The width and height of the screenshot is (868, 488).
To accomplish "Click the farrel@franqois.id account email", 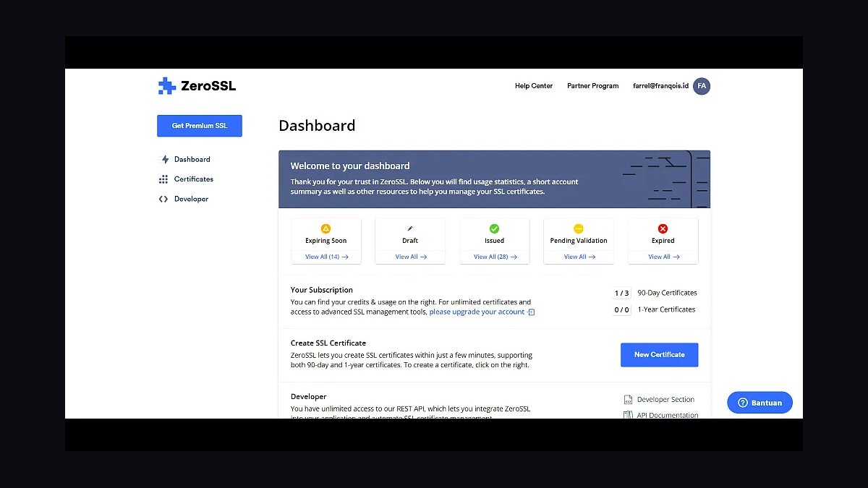I will (x=660, y=86).
